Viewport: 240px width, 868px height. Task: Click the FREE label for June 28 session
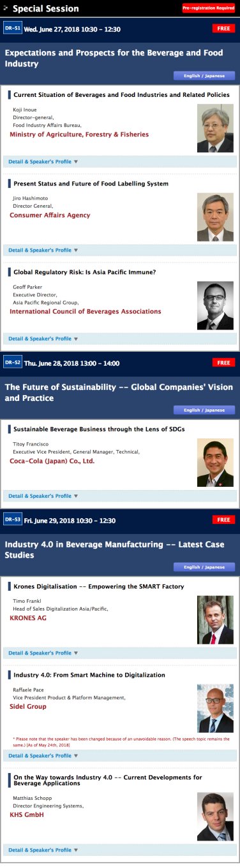point(223,363)
